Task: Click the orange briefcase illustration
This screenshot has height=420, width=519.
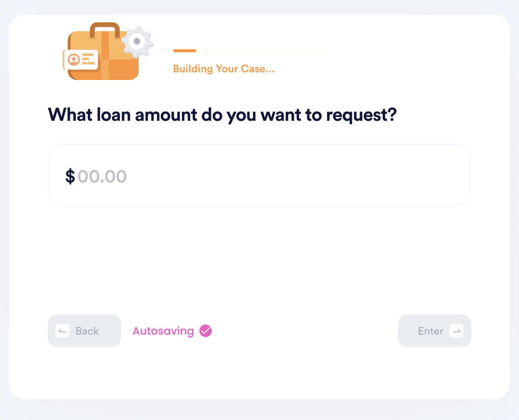Action: pos(103,52)
